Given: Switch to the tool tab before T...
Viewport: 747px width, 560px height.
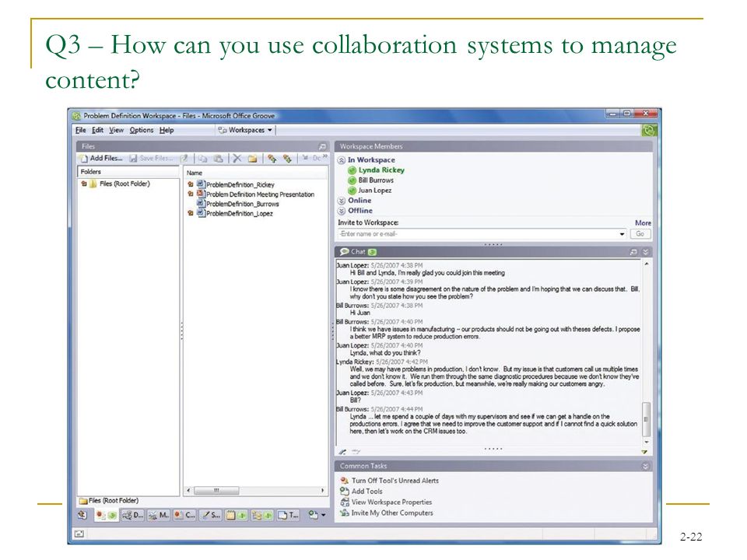Looking at the screenshot, I should pos(262,515).
